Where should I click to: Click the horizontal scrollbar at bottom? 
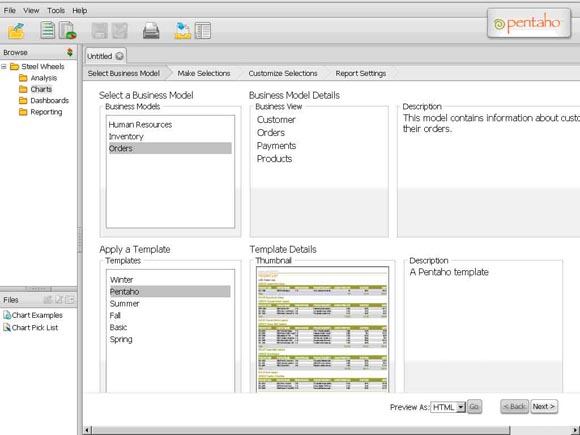(301, 430)
